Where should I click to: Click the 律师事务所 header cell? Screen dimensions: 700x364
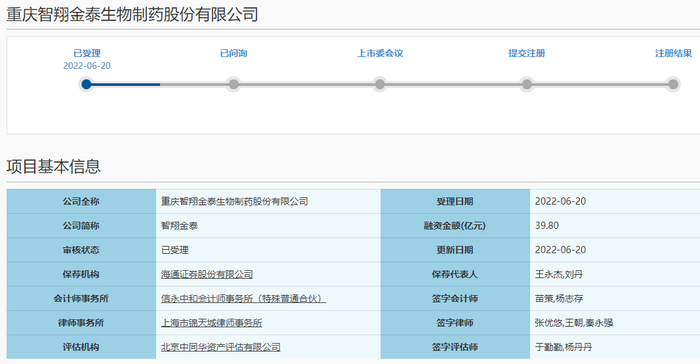tap(81, 322)
